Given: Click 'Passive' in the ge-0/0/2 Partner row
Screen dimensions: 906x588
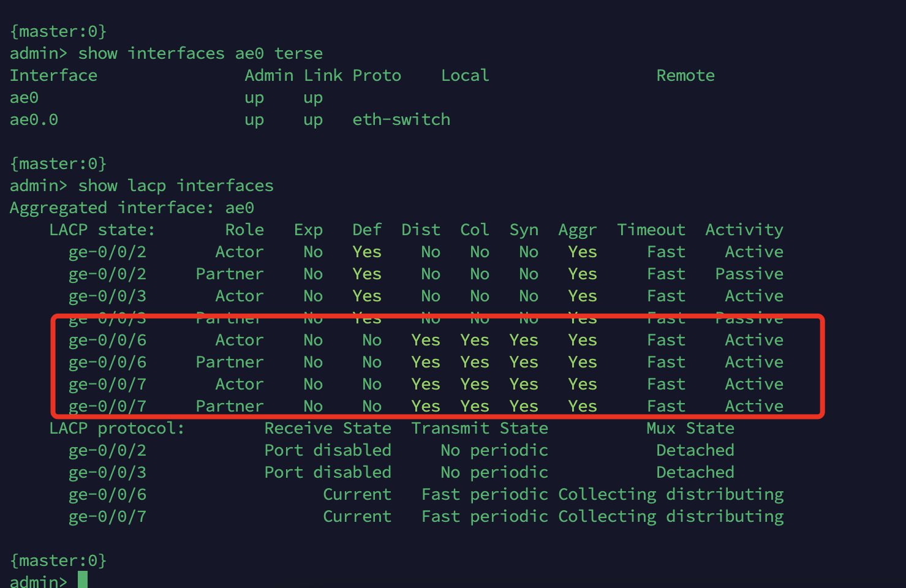Looking at the screenshot, I should [x=749, y=274].
